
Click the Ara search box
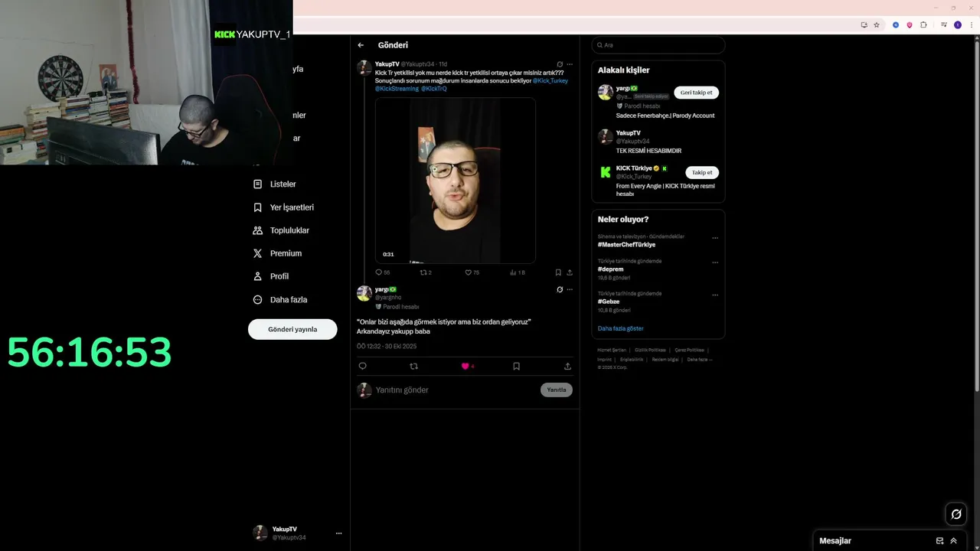(x=658, y=45)
